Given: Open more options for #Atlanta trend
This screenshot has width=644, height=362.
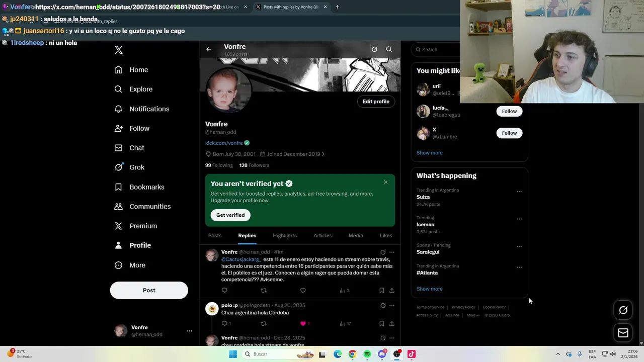Looking at the screenshot, I should (x=519, y=267).
